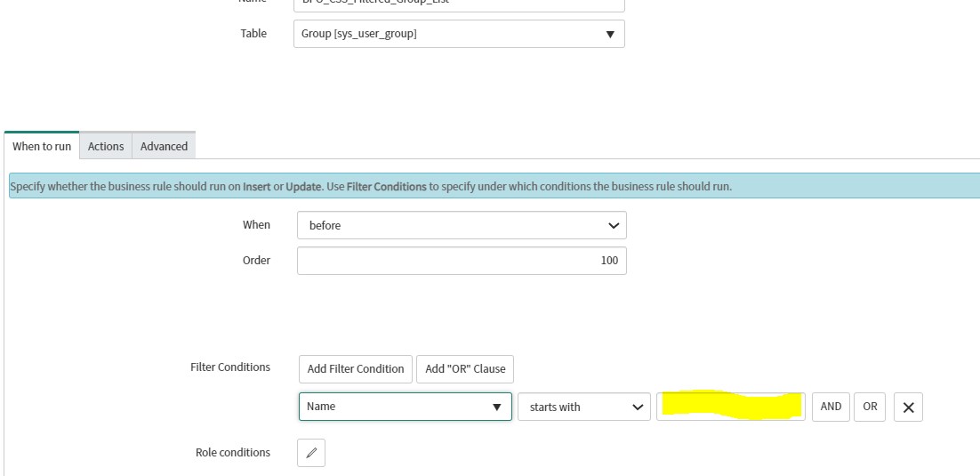Screen dimensions: 980x476
Task: Click the Order field label
Action: [x=256, y=260]
